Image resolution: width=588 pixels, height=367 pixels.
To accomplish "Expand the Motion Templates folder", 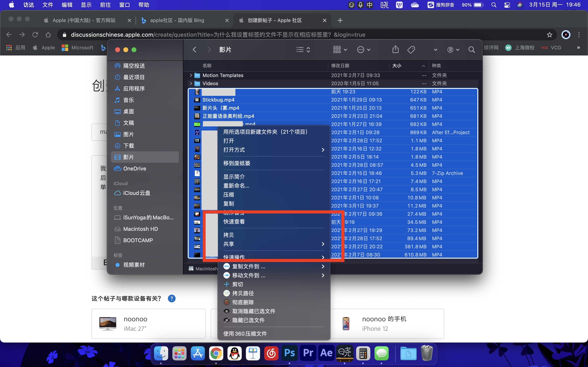I will 191,75.
